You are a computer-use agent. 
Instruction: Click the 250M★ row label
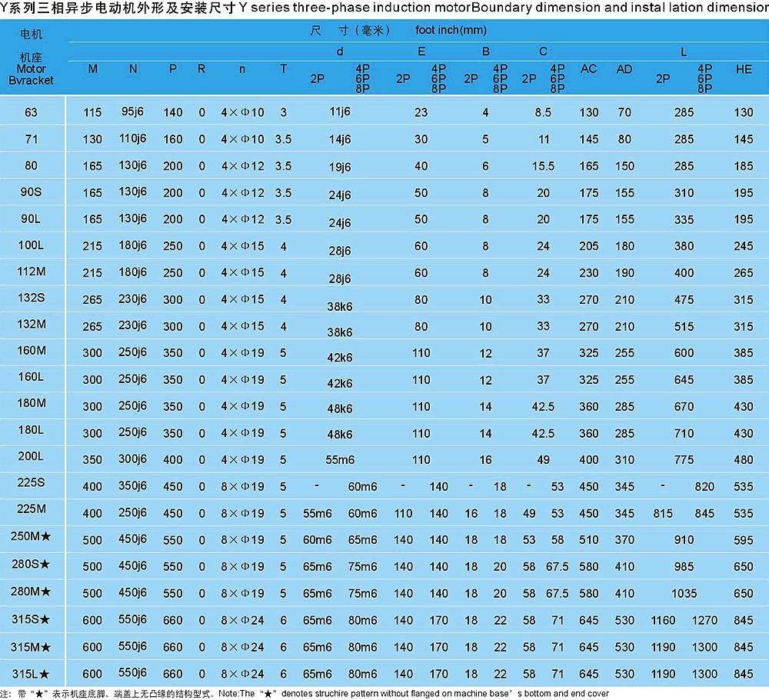[x=32, y=538]
